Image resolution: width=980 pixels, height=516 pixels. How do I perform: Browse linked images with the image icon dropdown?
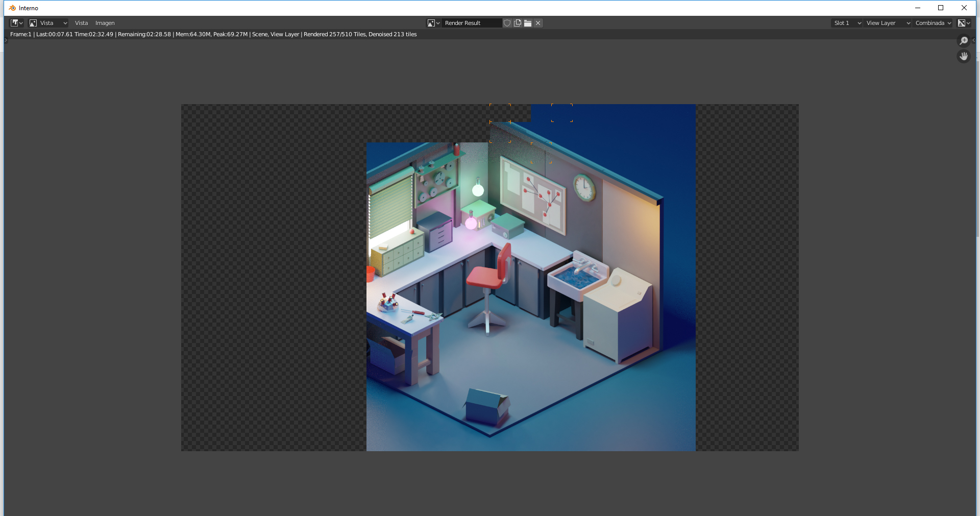(433, 23)
